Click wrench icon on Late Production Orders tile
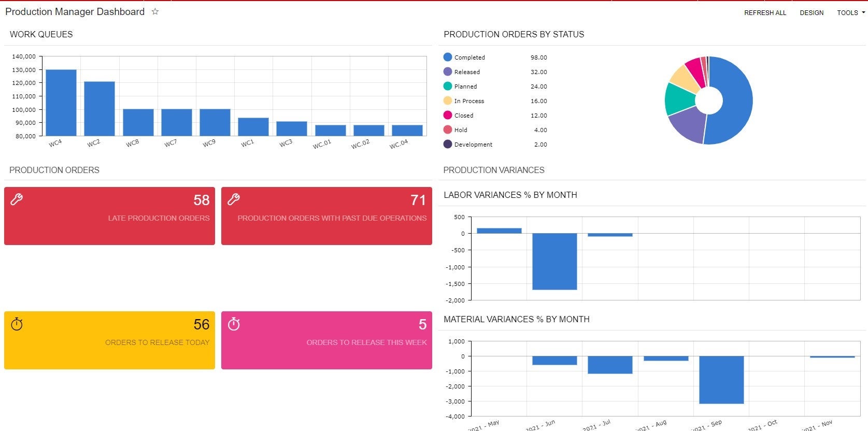 (17, 199)
